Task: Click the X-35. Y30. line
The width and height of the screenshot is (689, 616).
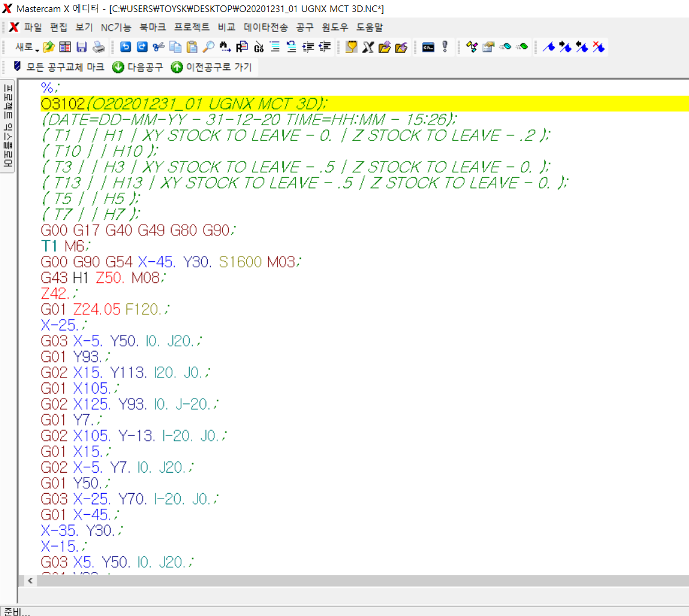Action: point(82,530)
